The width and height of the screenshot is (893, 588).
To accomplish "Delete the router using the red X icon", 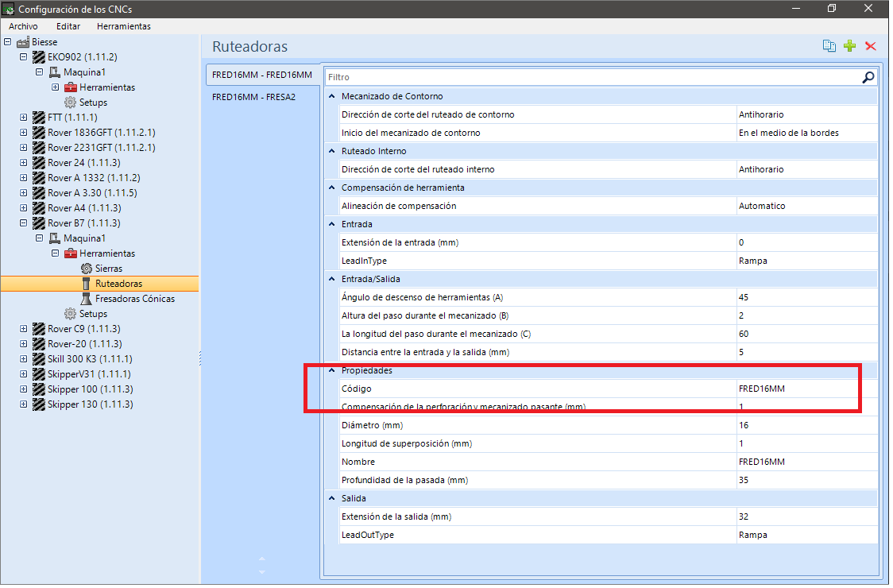I will pyautogui.click(x=870, y=46).
